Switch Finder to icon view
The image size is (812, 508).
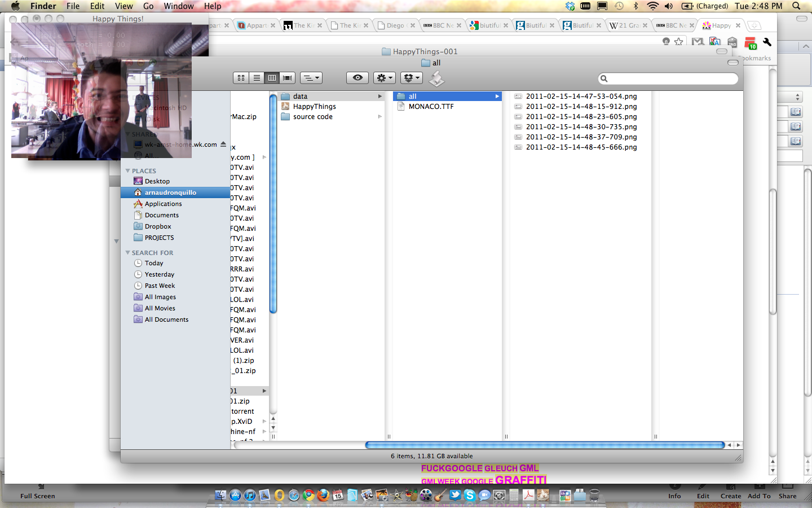(241, 78)
